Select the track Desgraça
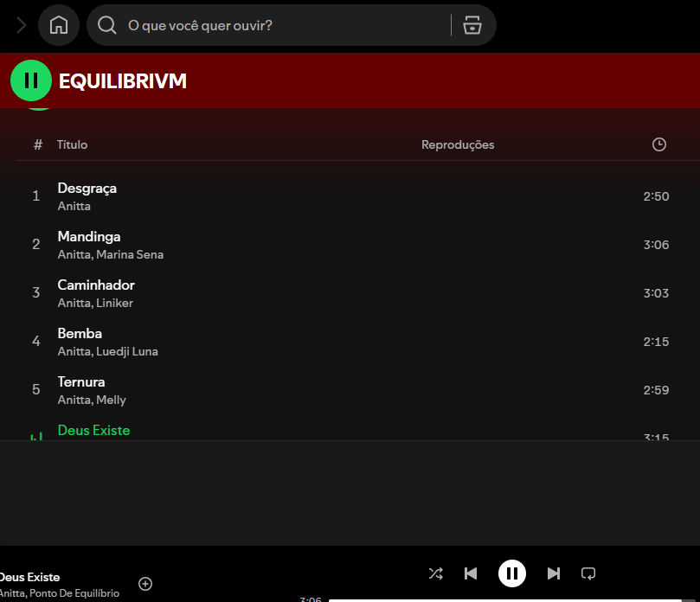 [87, 189]
